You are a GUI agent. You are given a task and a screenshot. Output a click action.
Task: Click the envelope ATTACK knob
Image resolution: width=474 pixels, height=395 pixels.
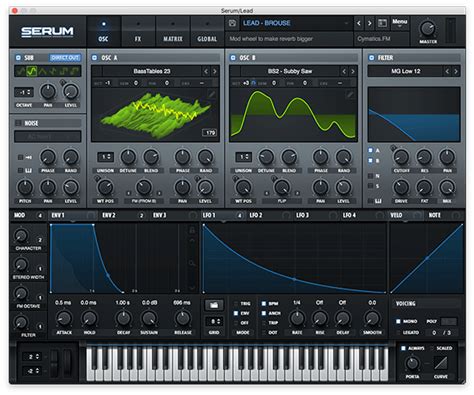pos(64,318)
